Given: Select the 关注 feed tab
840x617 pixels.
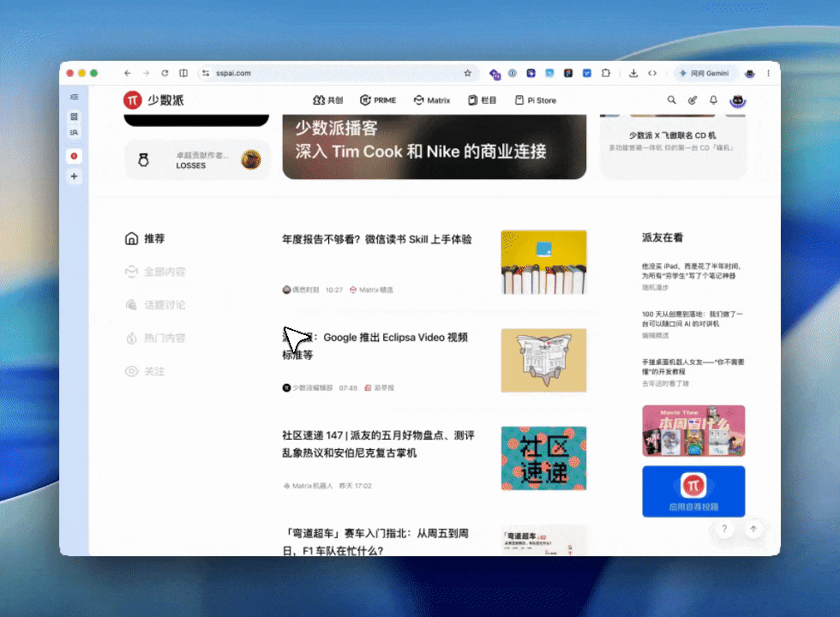Looking at the screenshot, I should click(145, 371).
